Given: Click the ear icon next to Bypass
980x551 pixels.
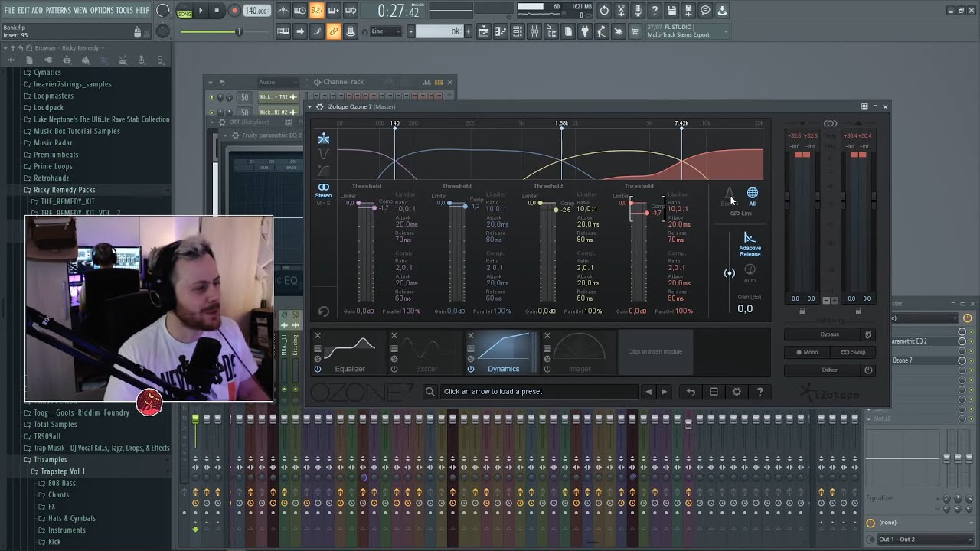Looking at the screenshot, I should (867, 334).
